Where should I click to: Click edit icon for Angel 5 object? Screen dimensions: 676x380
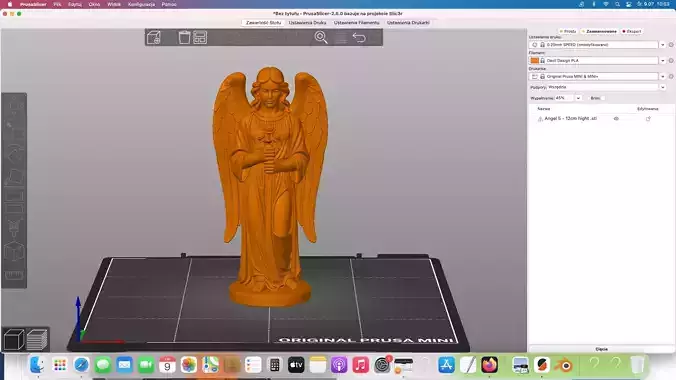(648, 119)
